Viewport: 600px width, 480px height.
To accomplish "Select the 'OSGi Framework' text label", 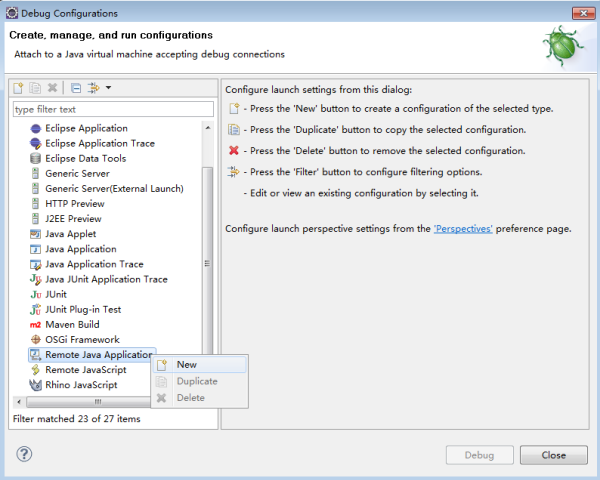I will tap(82, 340).
